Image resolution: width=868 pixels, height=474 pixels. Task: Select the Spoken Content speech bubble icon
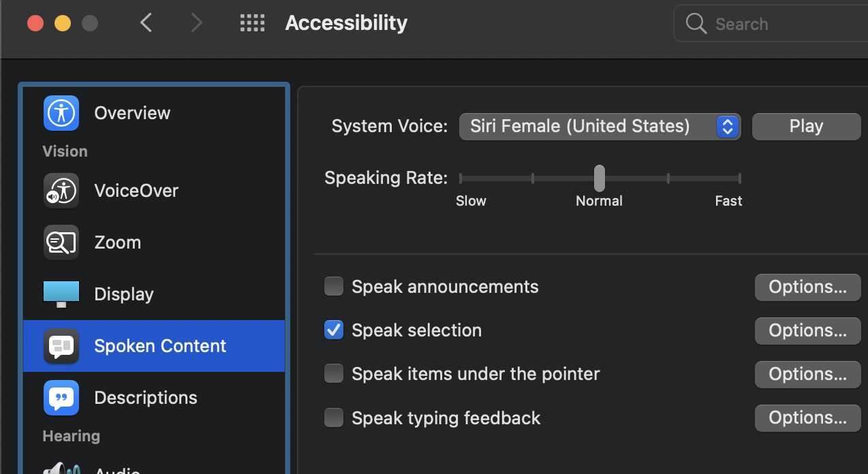point(61,346)
